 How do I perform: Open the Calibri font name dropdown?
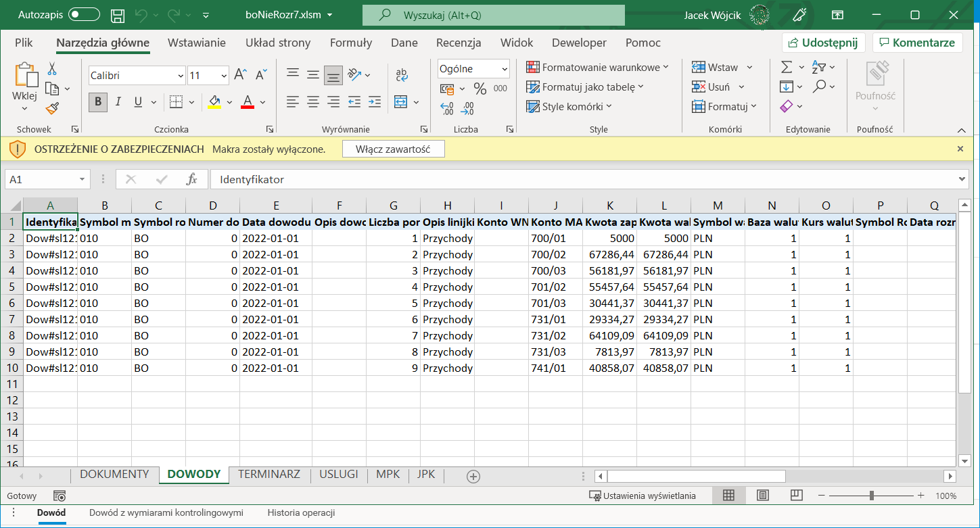pos(180,76)
